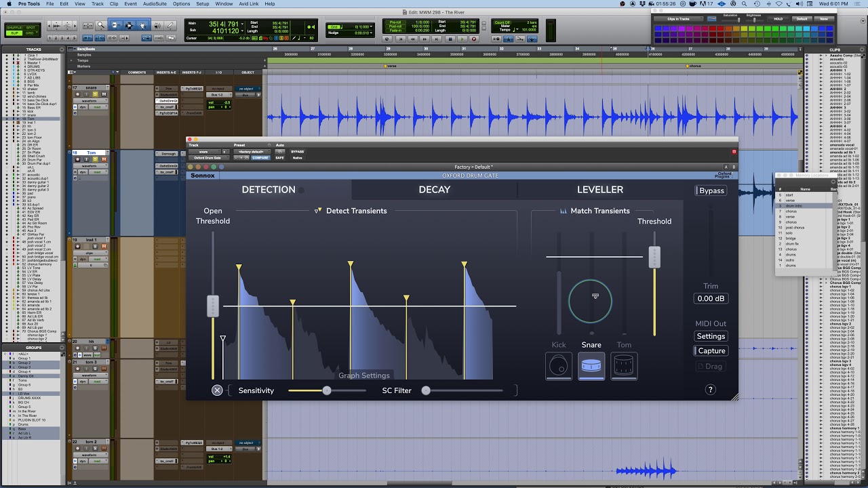The height and width of the screenshot is (488, 868).
Task: Toggle the COMPARE button in plugin header
Action: [x=260, y=158]
